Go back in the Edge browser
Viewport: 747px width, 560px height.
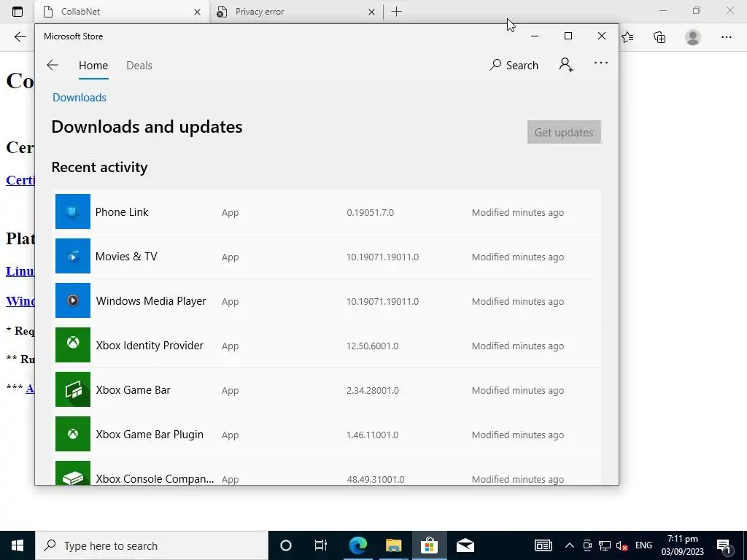(20, 37)
